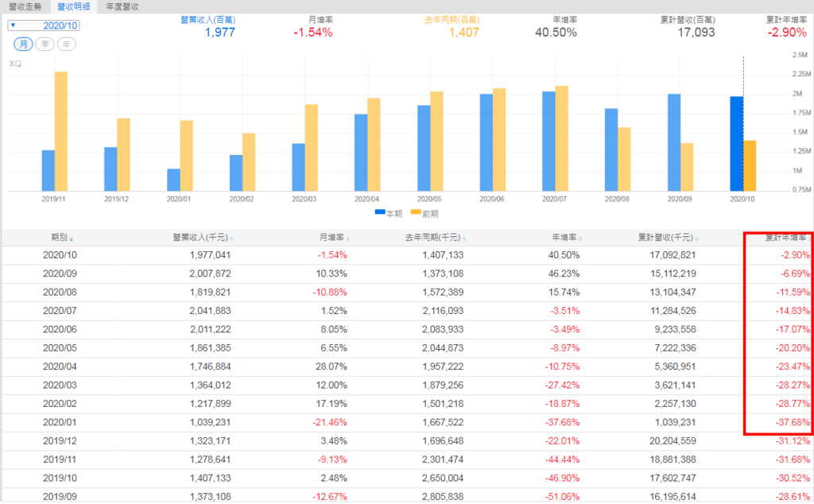The image size is (814, 504).
Task: Click revenue value 2,007,872
Action: pyautogui.click(x=210, y=273)
